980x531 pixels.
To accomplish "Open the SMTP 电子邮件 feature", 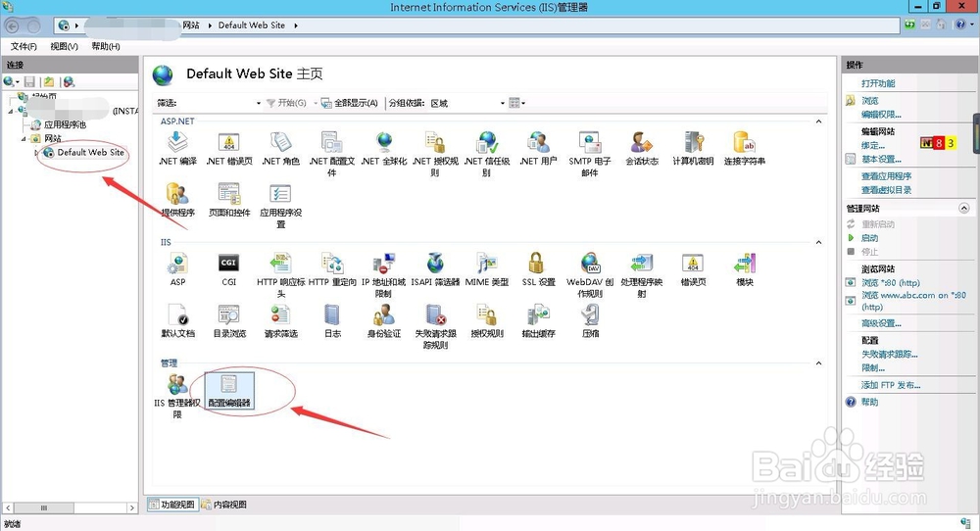I will click(589, 154).
